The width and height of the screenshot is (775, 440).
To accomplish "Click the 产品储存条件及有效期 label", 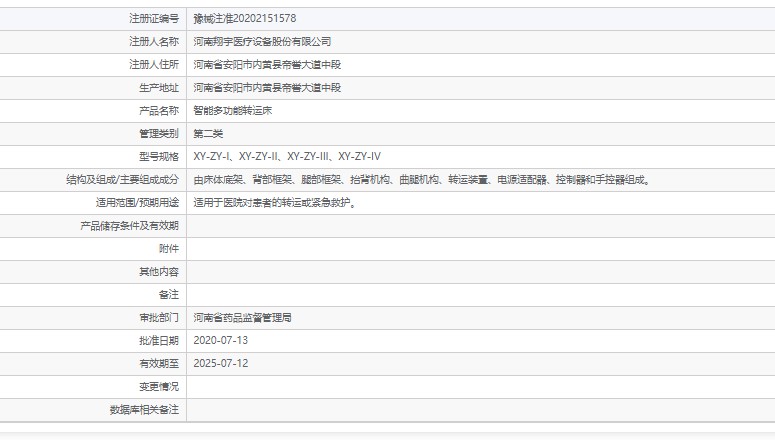I will (x=129, y=226).
